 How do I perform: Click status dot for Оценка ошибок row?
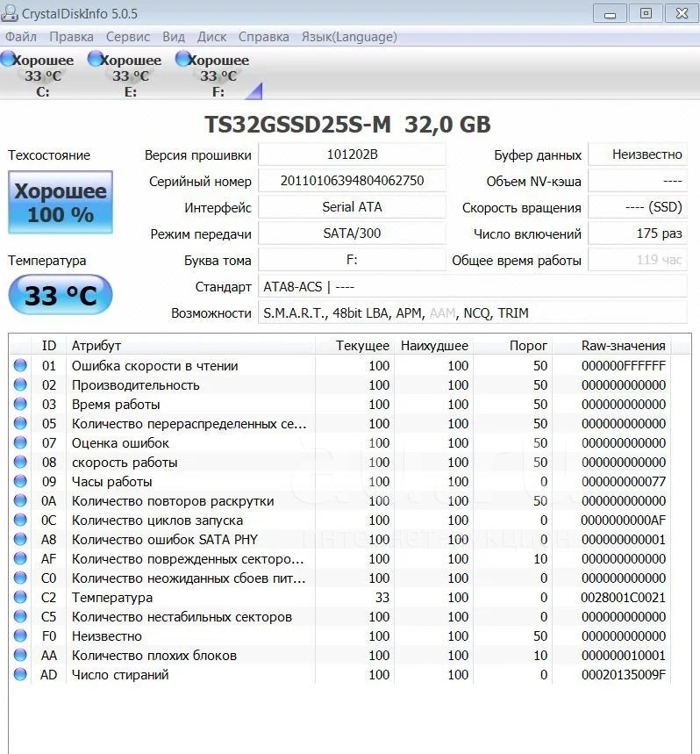pyautogui.click(x=20, y=442)
